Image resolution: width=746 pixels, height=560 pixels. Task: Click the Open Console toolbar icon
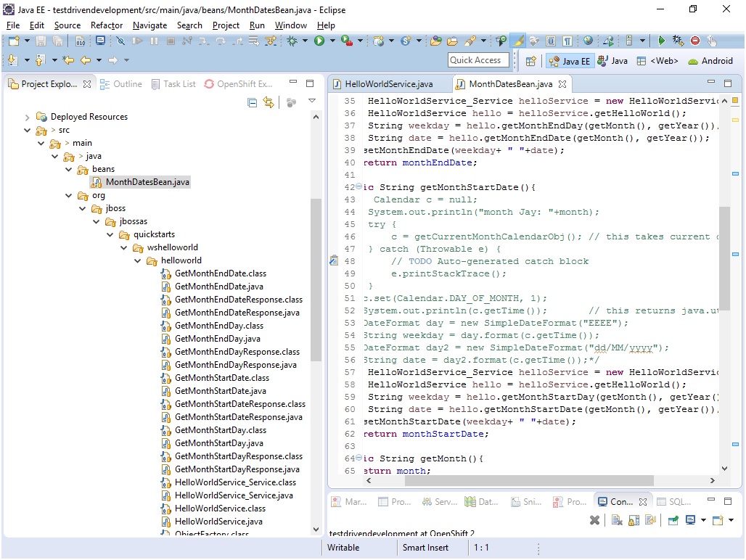point(718,520)
